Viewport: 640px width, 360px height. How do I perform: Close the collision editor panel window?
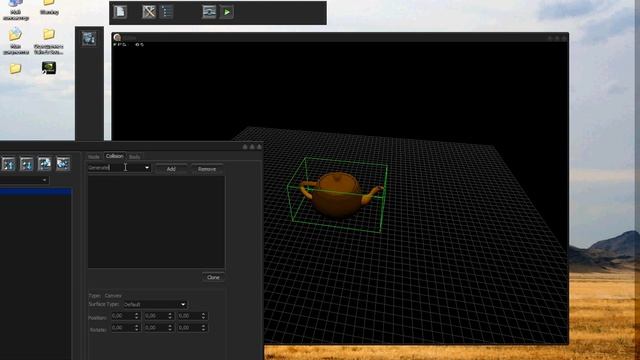[x=259, y=147]
